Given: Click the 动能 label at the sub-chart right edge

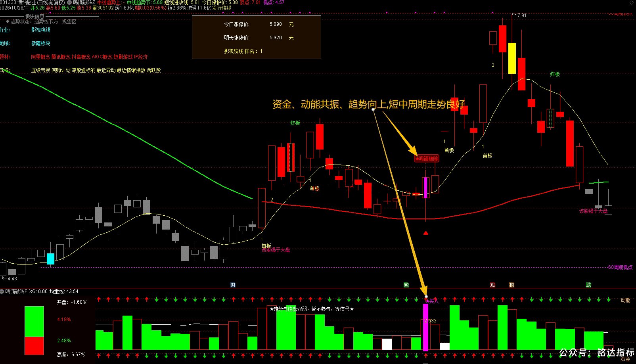Looking at the screenshot, I should (x=625, y=301).
